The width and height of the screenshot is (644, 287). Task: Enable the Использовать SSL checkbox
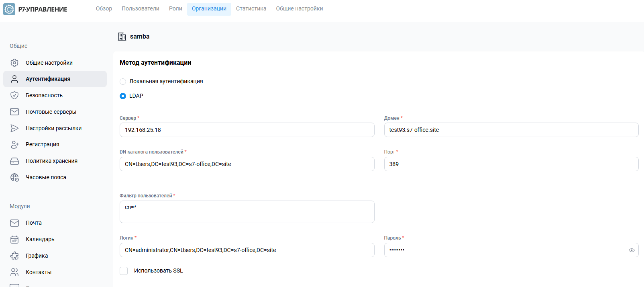124,271
